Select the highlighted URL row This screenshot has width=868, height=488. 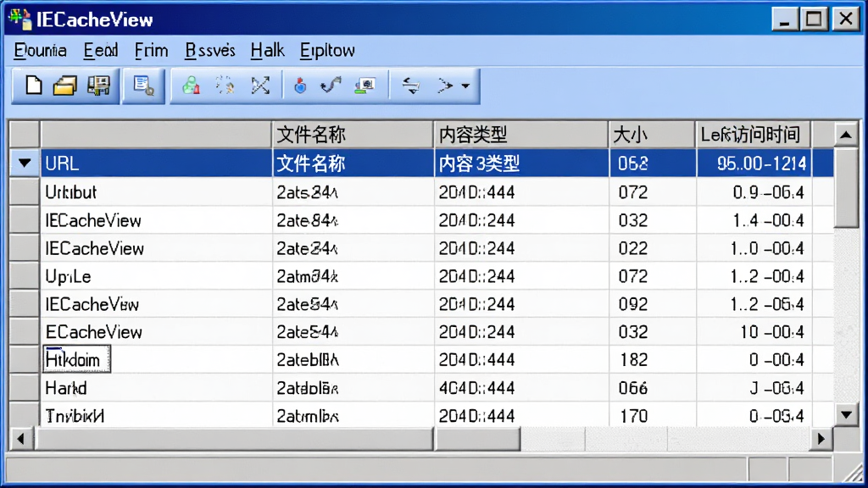tap(437, 164)
